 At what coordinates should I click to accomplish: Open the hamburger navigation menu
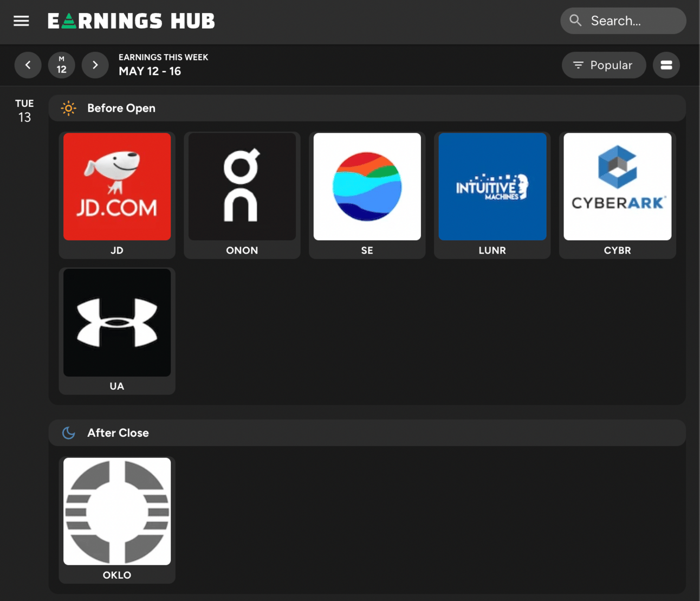point(21,21)
